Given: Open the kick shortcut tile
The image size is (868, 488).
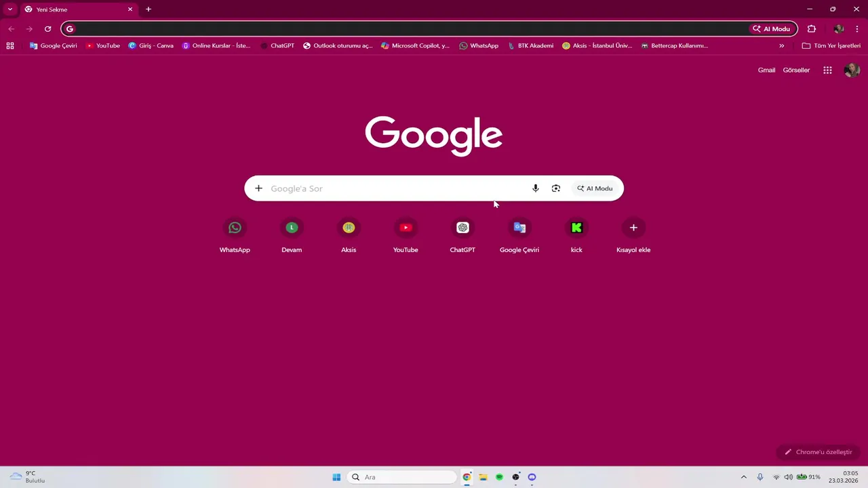Looking at the screenshot, I should 576,236.
